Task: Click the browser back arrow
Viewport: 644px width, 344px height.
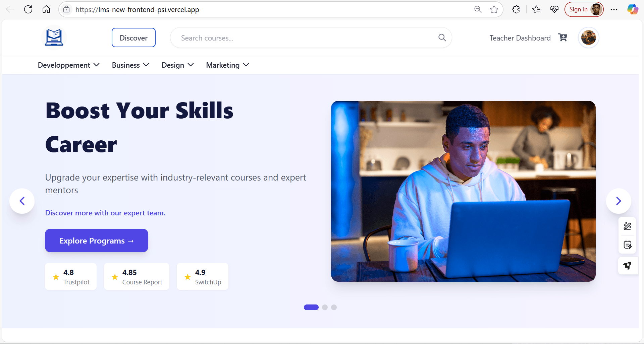Action: point(10,9)
